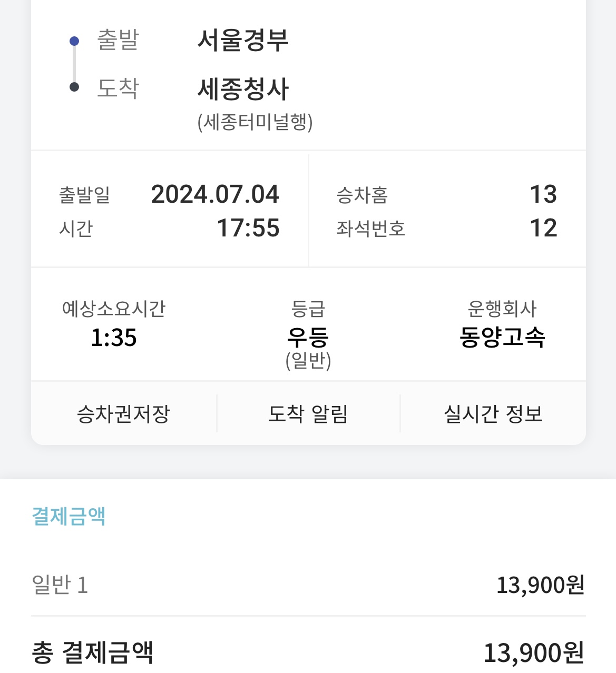
Task: Click the departure time 17:55
Action: (x=248, y=228)
